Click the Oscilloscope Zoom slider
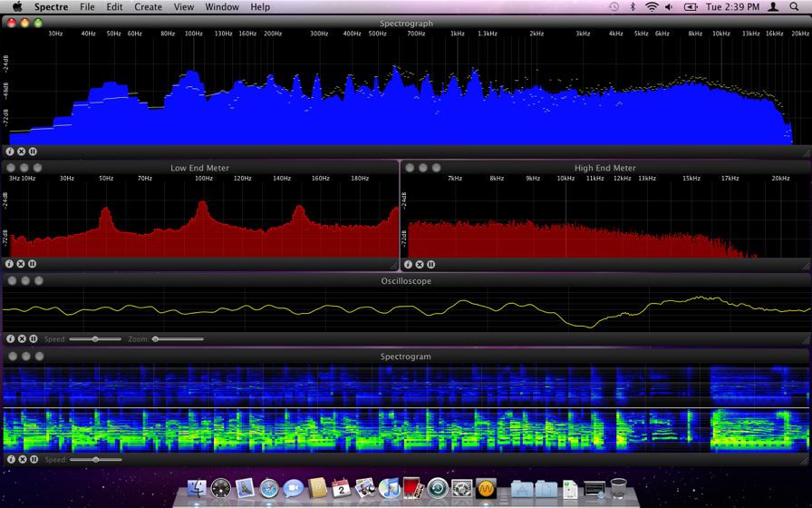812x508 pixels. coord(156,339)
